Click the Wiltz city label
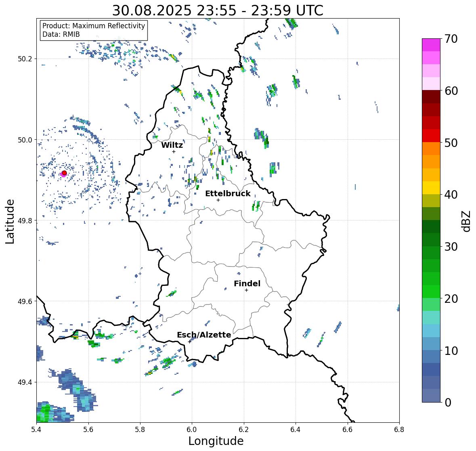The width and height of the screenshot is (476, 451). [172, 145]
